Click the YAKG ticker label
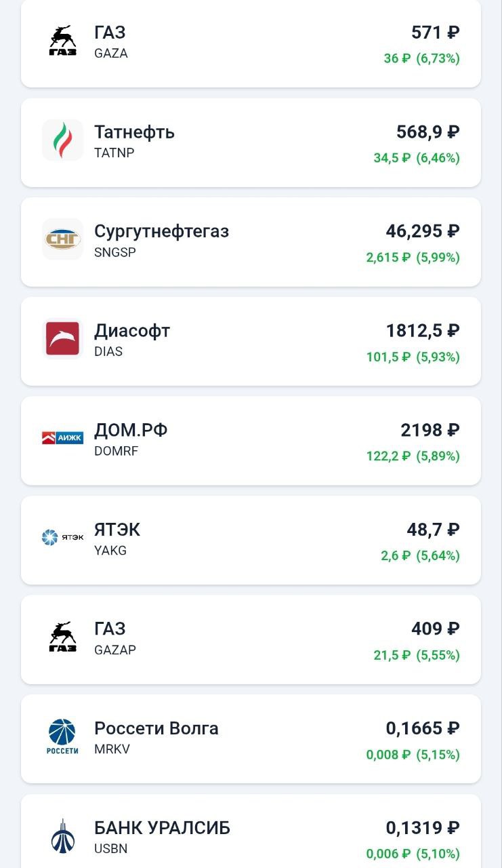The width and height of the screenshot is (502, 868). tap(110, 551)
